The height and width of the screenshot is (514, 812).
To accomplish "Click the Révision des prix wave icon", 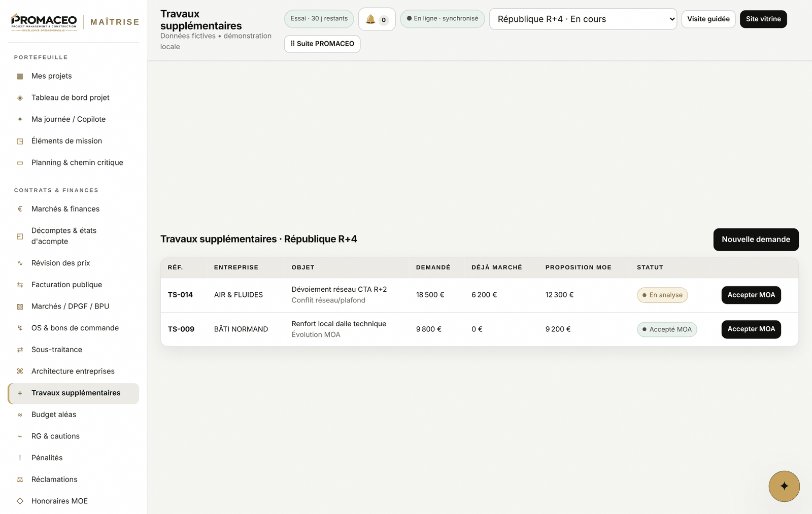I will (20, 263).
